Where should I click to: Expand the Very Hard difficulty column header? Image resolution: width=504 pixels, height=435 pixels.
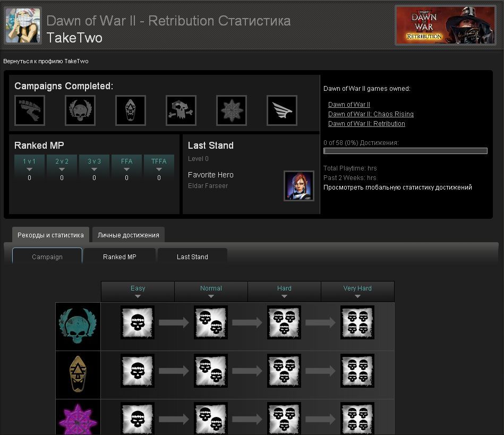357,291
